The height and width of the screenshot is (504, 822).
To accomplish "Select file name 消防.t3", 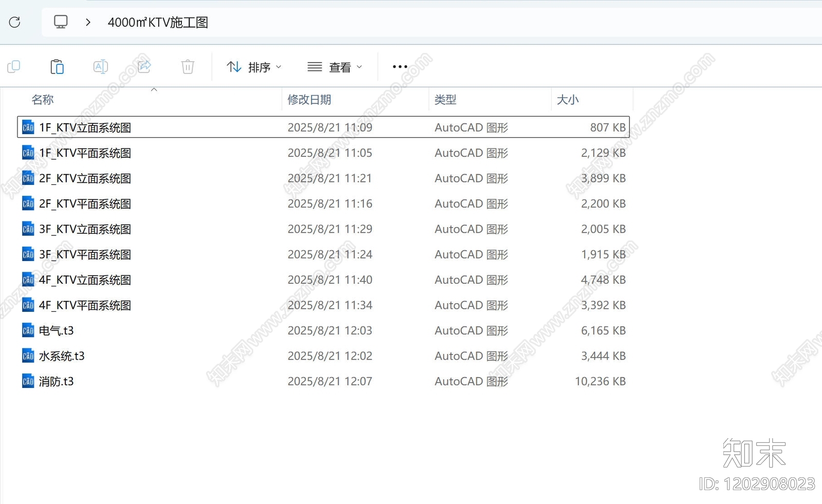I will (x=57, y=381).
